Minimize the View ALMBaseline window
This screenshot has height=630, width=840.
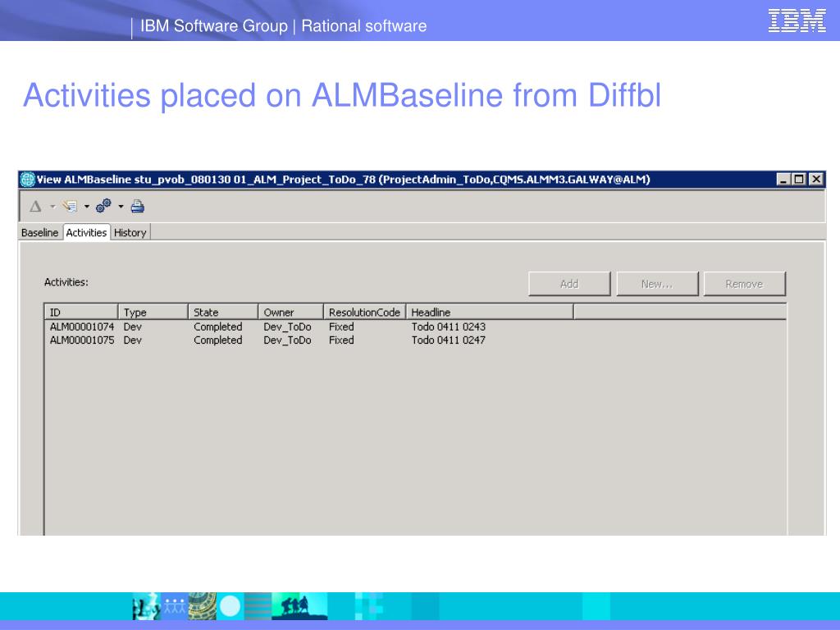click(783, 180)
